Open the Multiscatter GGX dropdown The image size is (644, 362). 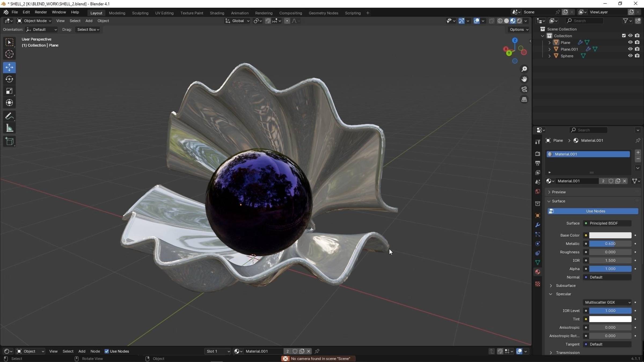coord(607,302)
